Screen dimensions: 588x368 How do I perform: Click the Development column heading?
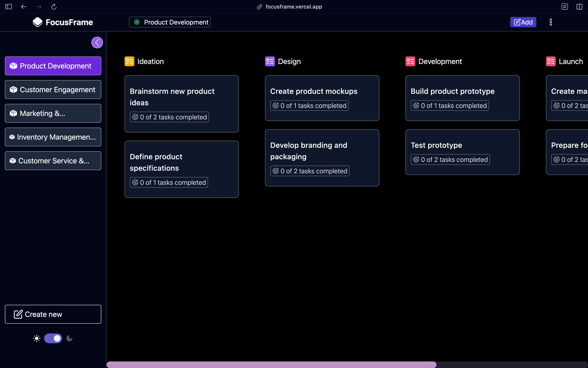click(x=440, y=61)
